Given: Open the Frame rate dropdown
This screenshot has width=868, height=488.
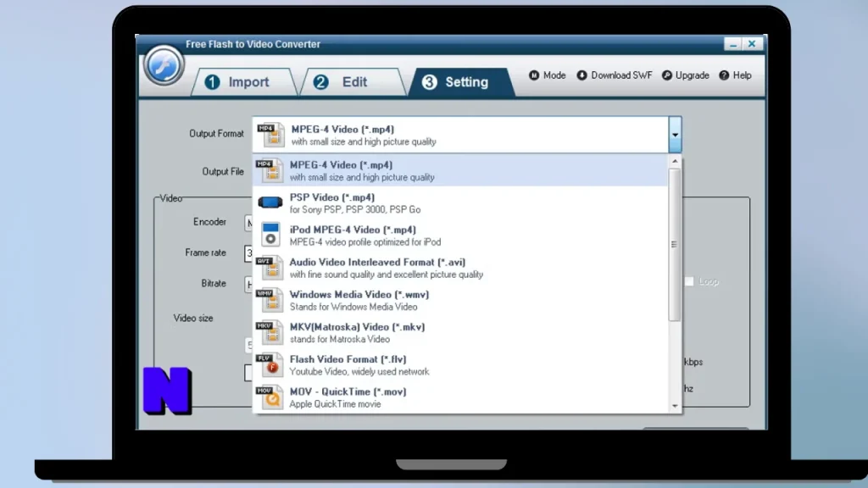Looking at the screenshot, I should (248, 253).
